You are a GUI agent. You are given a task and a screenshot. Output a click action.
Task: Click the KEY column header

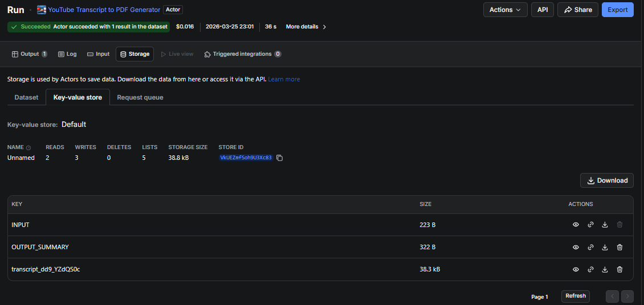coord(17,204)
